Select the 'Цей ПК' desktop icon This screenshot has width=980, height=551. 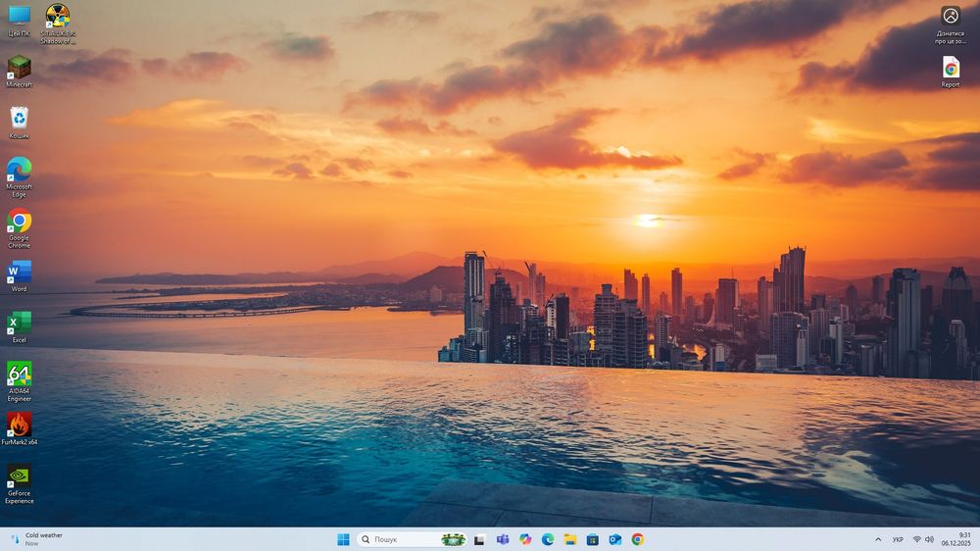point(19,21)
